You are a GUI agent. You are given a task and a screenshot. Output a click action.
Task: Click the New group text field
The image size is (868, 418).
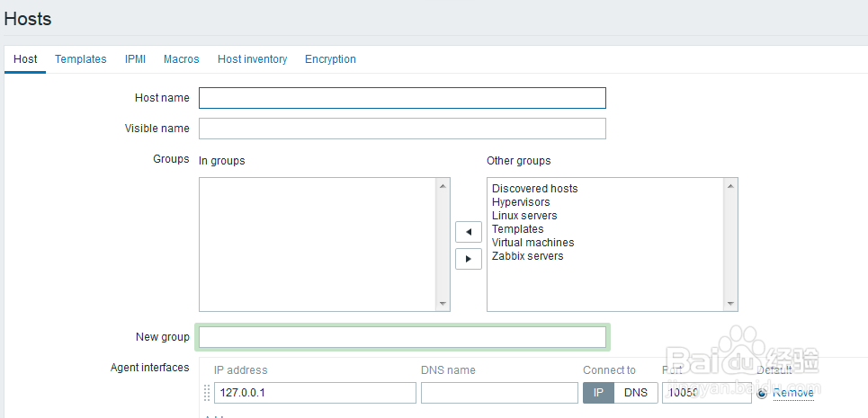click(x=402, y=337)
